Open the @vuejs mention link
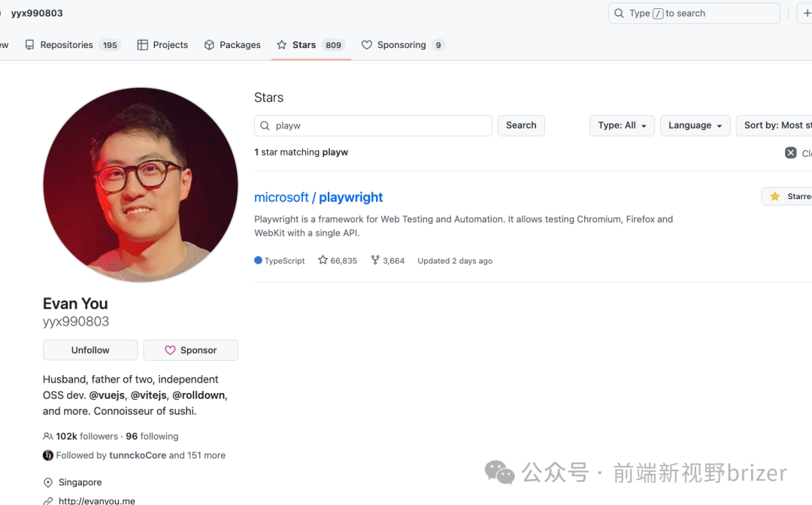 108,395
